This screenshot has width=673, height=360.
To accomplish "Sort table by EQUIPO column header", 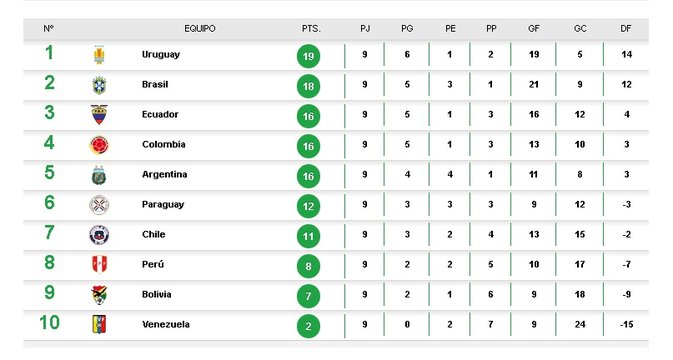I will 200,29.
